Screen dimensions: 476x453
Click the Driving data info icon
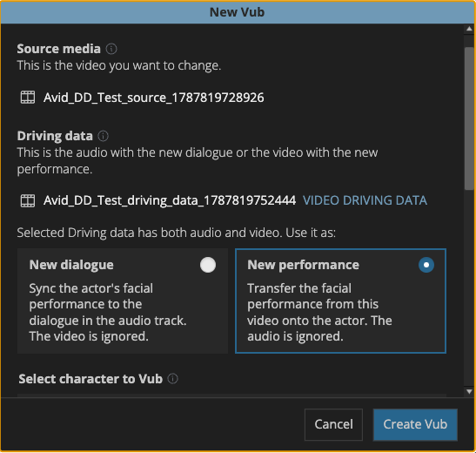click(103, 136)
